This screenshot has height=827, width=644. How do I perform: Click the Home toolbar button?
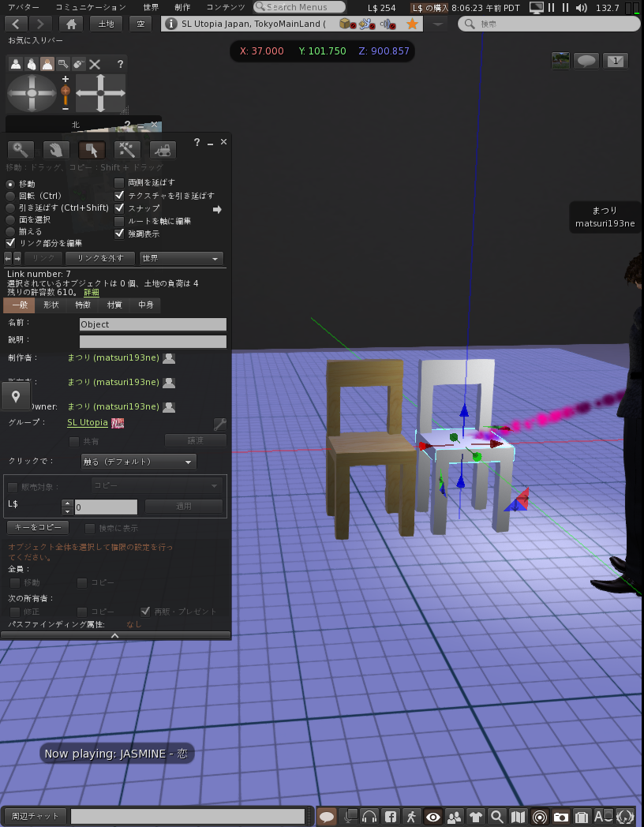pyautogui.click(x=71, y=24)
